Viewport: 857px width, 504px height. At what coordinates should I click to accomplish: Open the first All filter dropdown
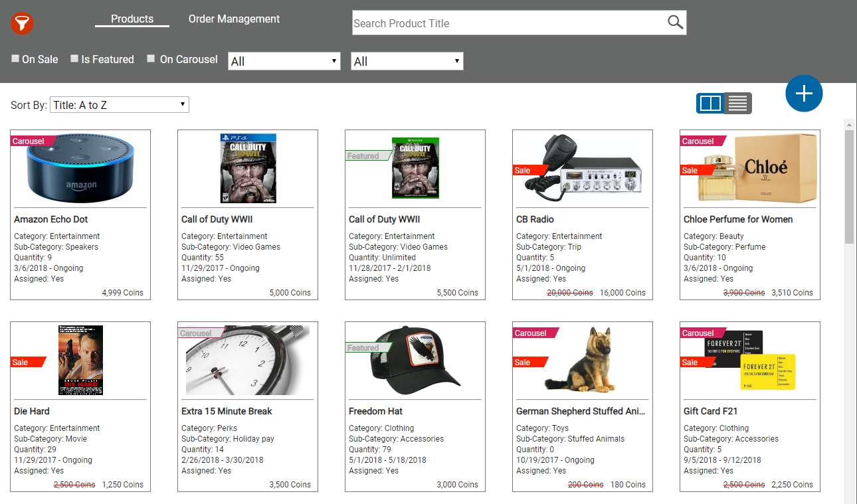click(284, 61)
